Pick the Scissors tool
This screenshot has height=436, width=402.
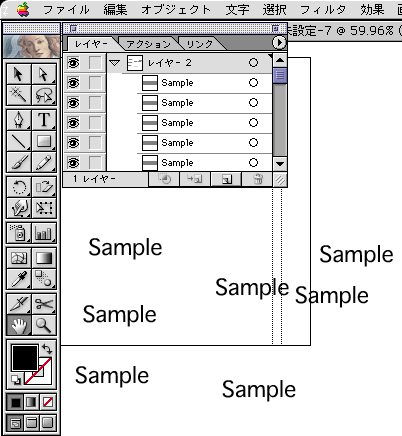[x=44, y=304]
